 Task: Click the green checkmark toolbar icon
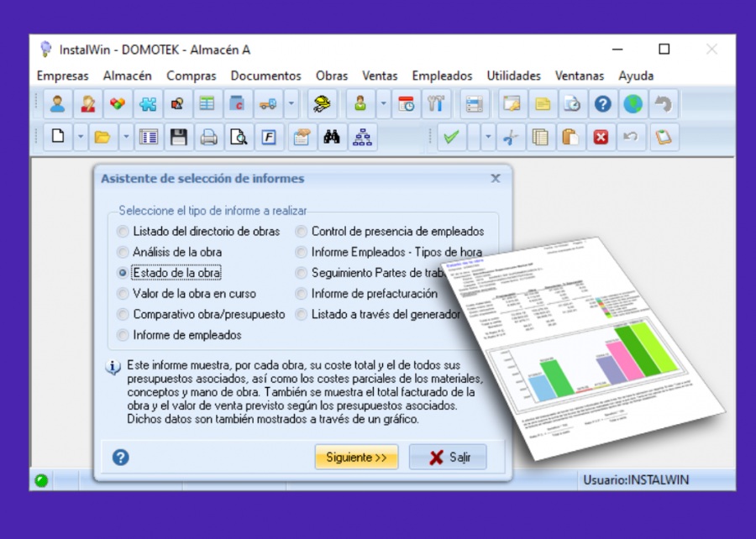[451, 138]
